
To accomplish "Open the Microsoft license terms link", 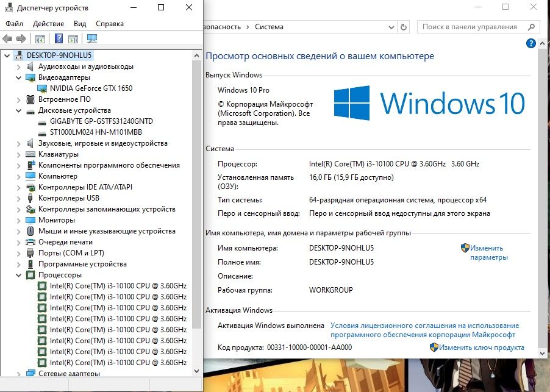I will (x=424, y=330).
